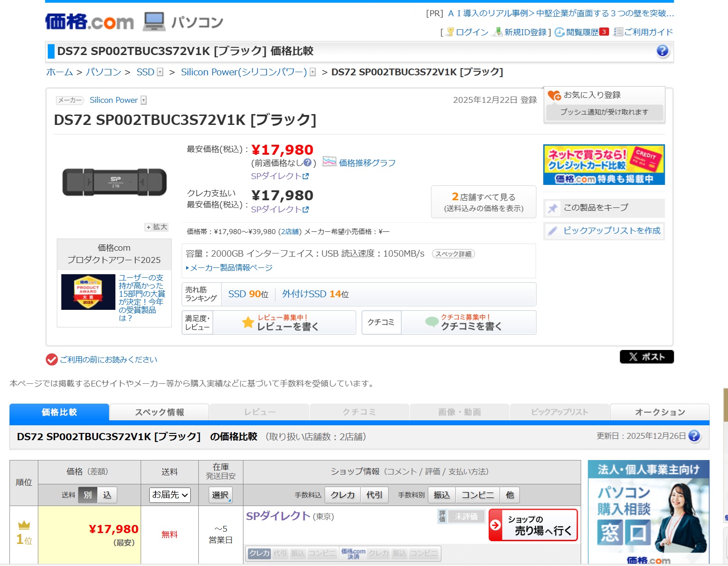
Task: Click the help icon beside update date
Action: (x=695, y=436)
